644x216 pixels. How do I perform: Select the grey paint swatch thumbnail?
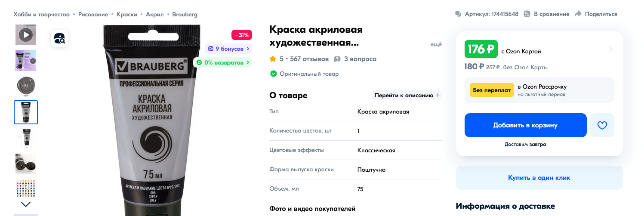point(26,86)
